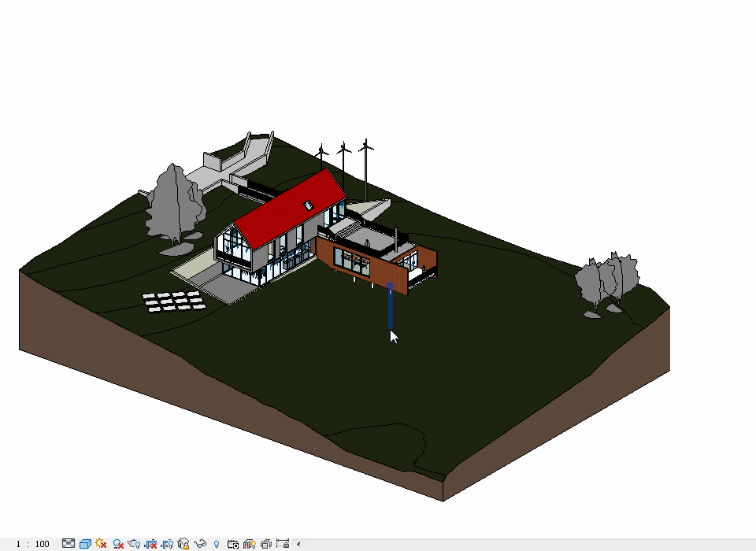Open the view scale 1 : 100 selector
This screenshot has width=756, height=551.
[32, 544]
